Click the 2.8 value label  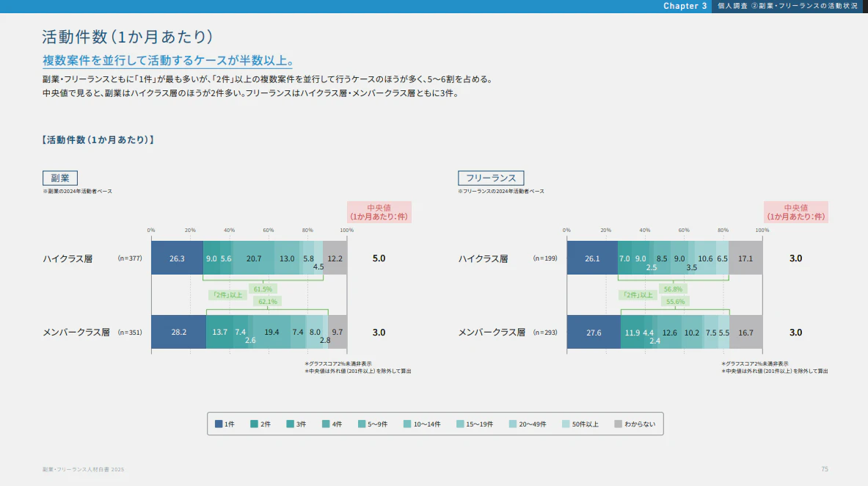pyautogui.click(x=325, y=340)
